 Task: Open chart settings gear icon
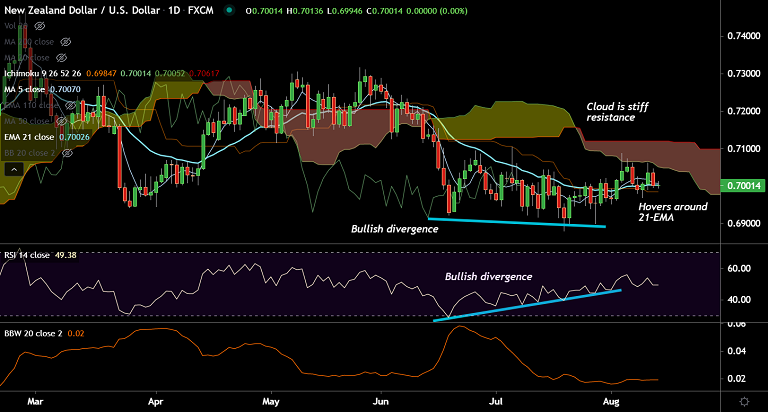(744, 402)
